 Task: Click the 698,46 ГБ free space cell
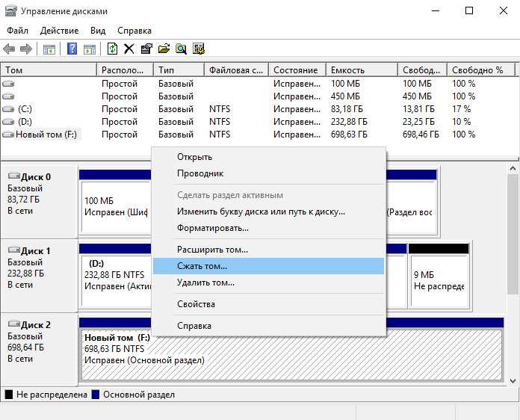[421, 135]
